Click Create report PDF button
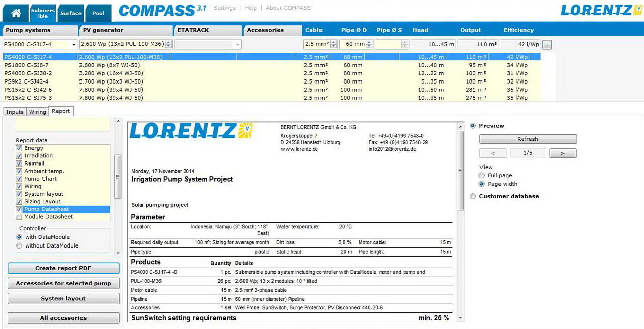Viewport: 644px width, 329px height. coord(63,268)
